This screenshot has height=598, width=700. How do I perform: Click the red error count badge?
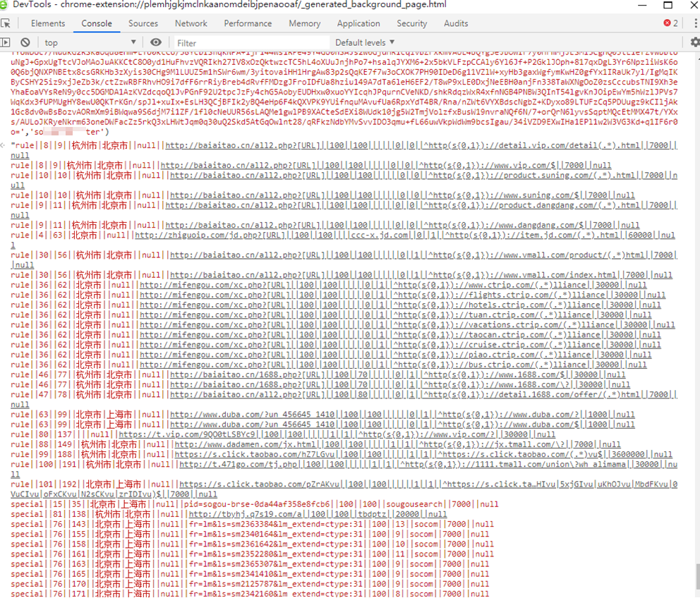pyautogui.click(x=670, y=23)
